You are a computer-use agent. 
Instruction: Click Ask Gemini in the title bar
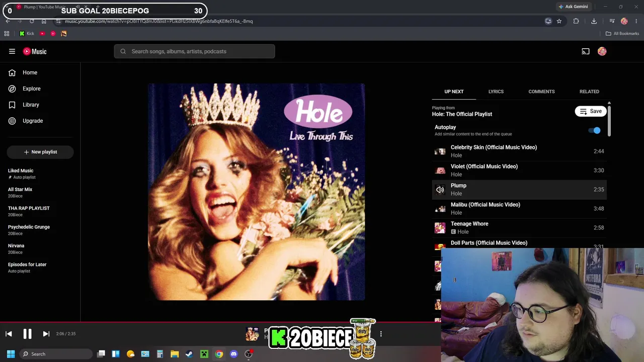tap(573, 7)
